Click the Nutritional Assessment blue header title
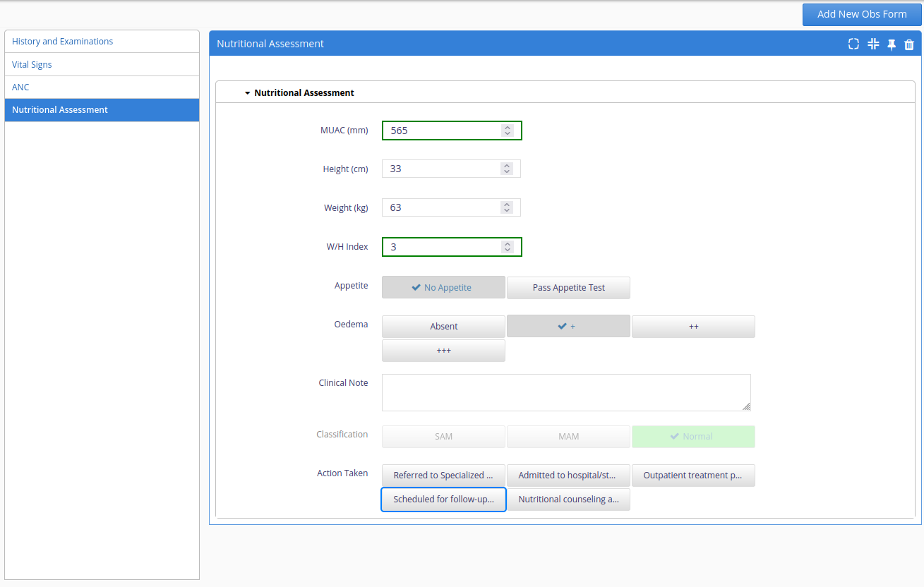The width and height of the screenshot is (924, 587). pyautogui.click(x=270, y=44)
